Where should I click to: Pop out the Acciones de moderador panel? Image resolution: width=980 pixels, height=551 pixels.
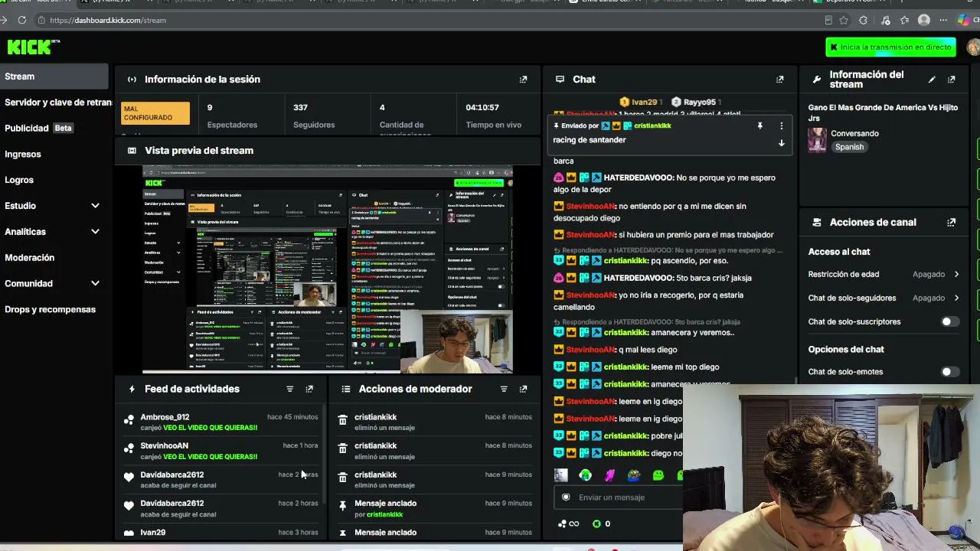524,390
